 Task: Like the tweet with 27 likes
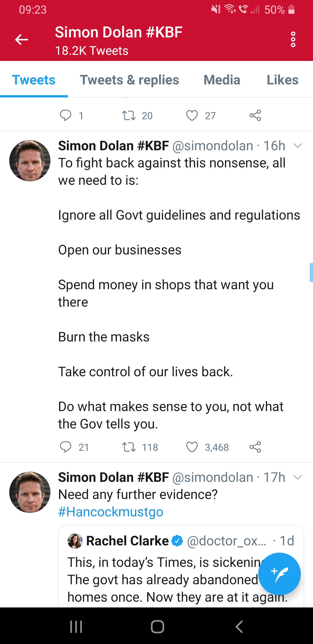pos(192,115)
